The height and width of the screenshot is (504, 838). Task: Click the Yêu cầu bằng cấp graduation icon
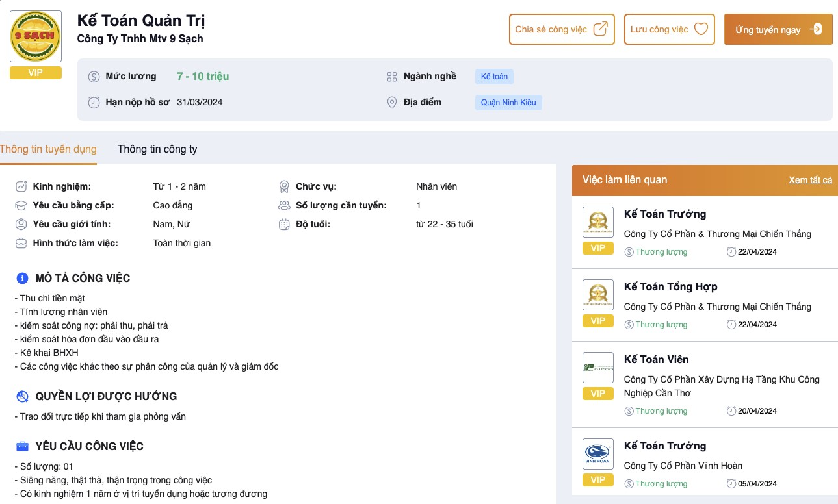[21, 205]
